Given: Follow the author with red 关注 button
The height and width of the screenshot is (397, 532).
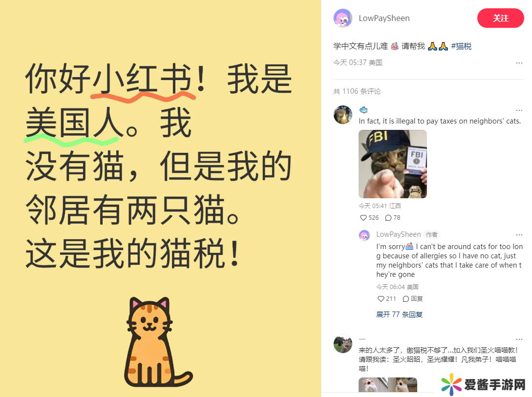Looking at the screenshot, I should coord(500,18).
